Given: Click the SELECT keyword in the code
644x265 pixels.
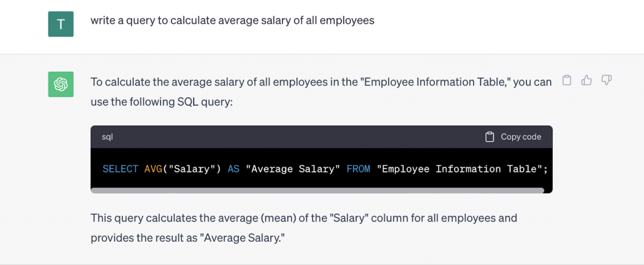Looking at the screenshot, I should (x=120, y=169).
